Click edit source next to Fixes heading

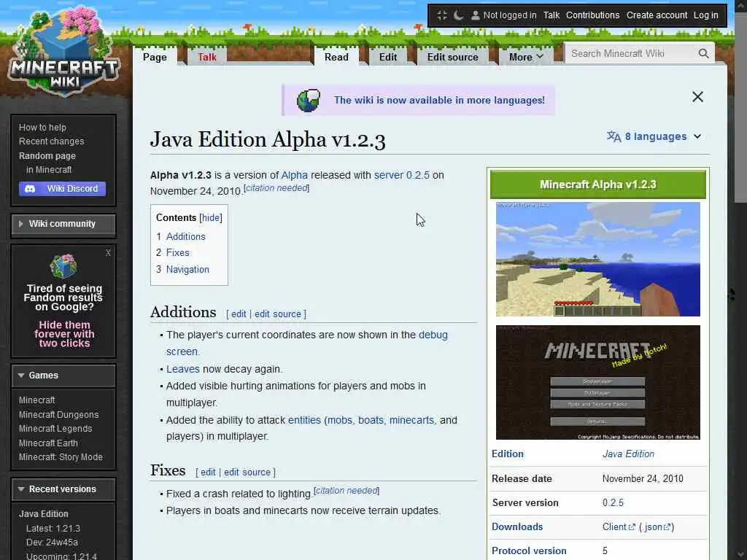pyautogui.click(x=247, y=472)
